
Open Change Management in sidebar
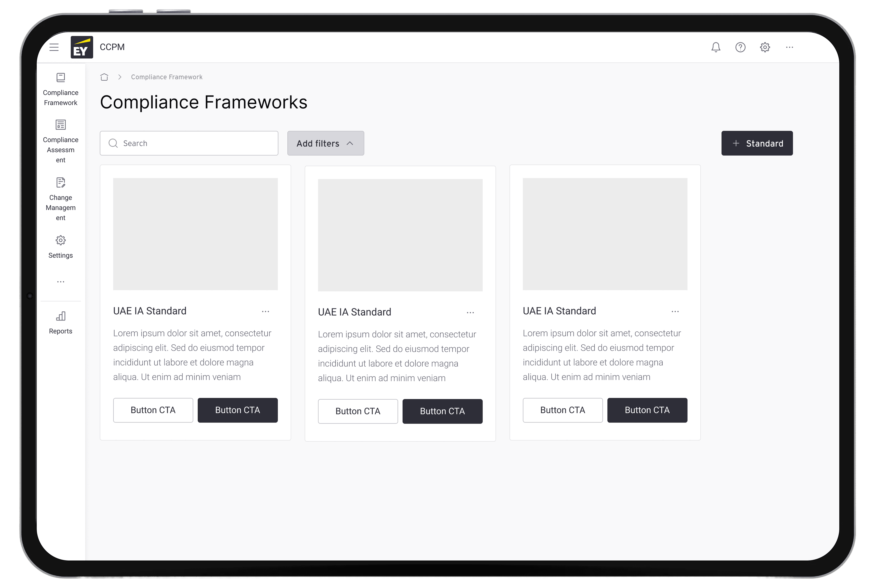click(x=61, y=199)
